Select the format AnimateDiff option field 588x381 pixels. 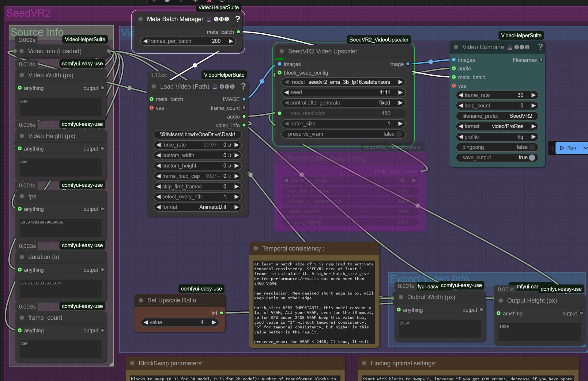tap(198, 207)
